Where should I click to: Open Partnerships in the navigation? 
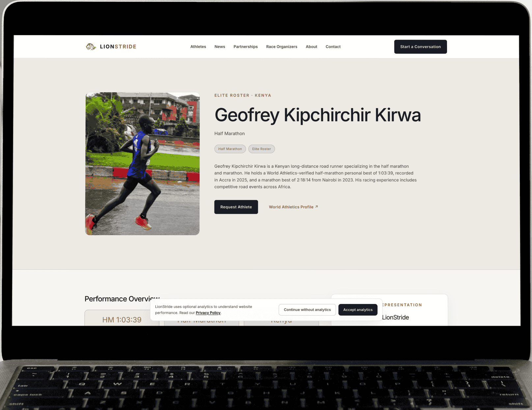coord(245,47)
